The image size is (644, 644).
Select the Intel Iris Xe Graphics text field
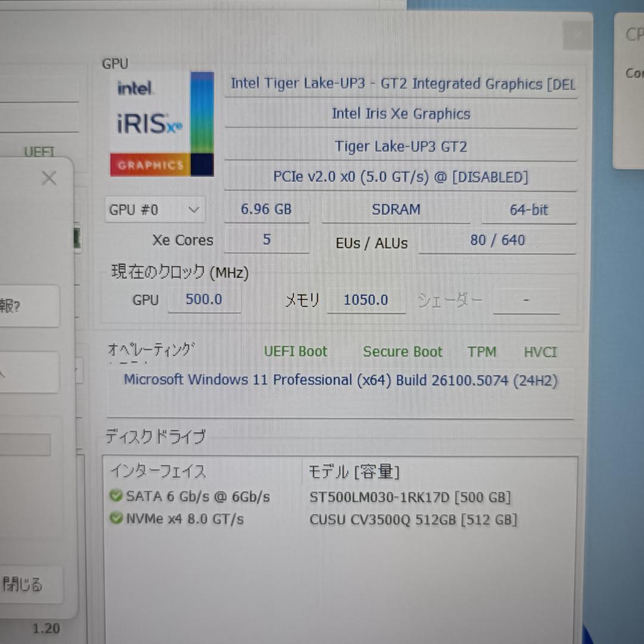[401, 114]
